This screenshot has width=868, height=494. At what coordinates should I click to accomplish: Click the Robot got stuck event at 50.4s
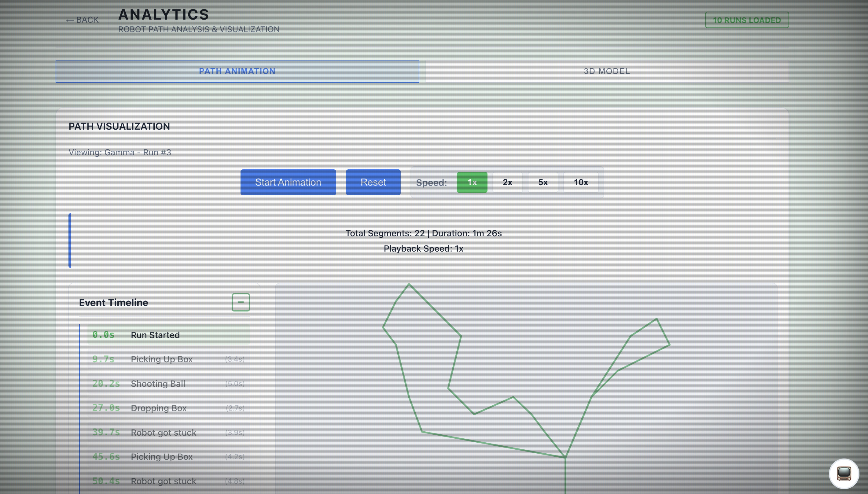[x=168, y=481]
